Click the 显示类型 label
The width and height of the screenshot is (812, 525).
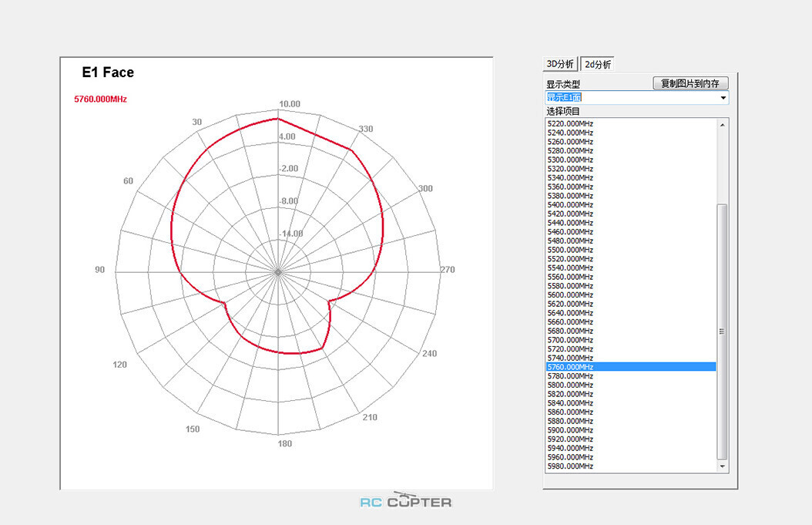pyautogui.click(x=563, y=84)
